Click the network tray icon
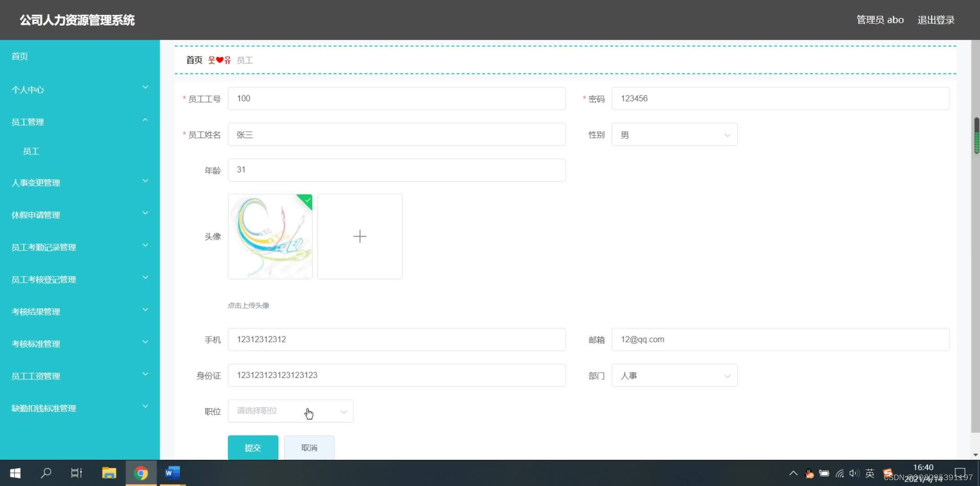This screenshot has width=980, height=486. click(839, 473)
